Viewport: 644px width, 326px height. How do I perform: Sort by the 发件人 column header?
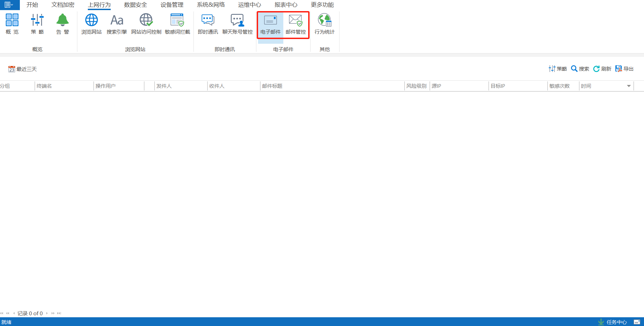[x=181, y=86]
